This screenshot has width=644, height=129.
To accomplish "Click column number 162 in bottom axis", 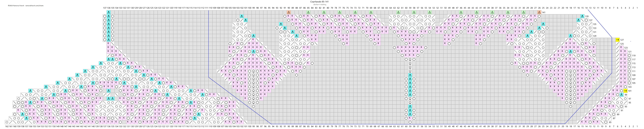I will tap(7, 126).
